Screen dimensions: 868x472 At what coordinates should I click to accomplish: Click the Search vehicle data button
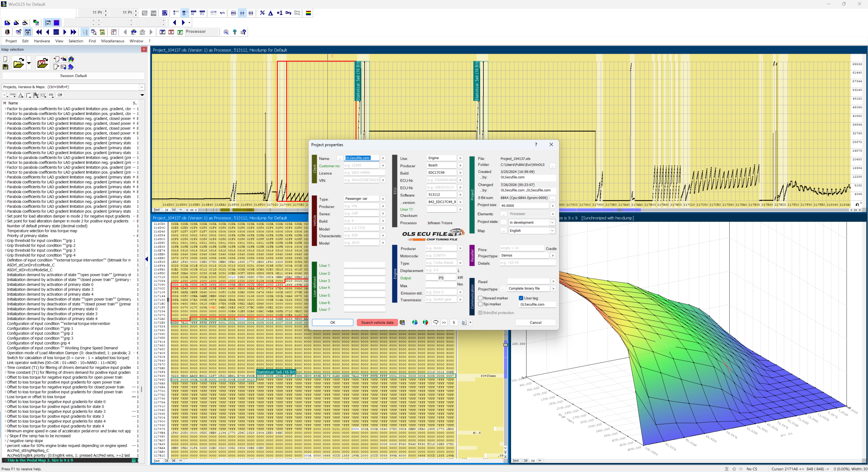(377, 322)
